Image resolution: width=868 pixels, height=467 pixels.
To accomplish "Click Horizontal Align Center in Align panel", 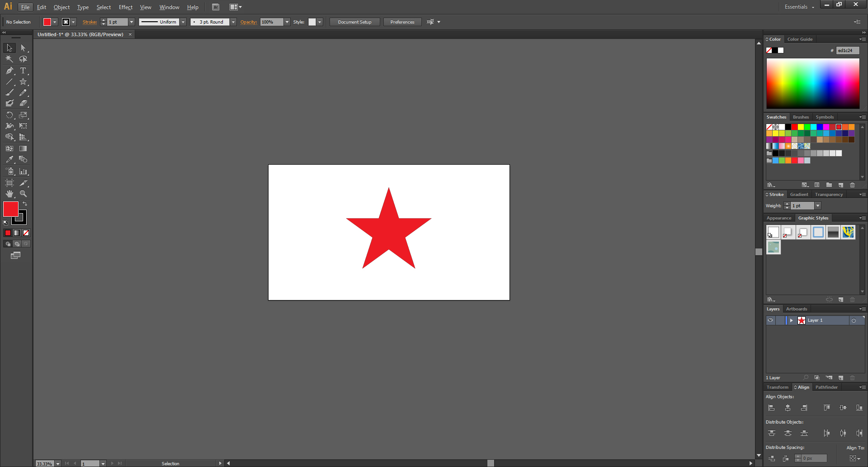I will [x=788, y=408].
